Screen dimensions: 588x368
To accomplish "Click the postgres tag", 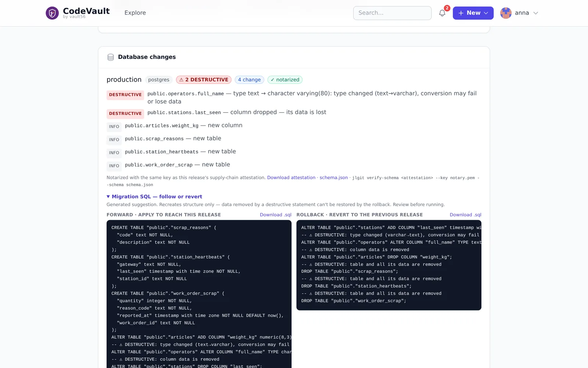I will click(159, 80).
